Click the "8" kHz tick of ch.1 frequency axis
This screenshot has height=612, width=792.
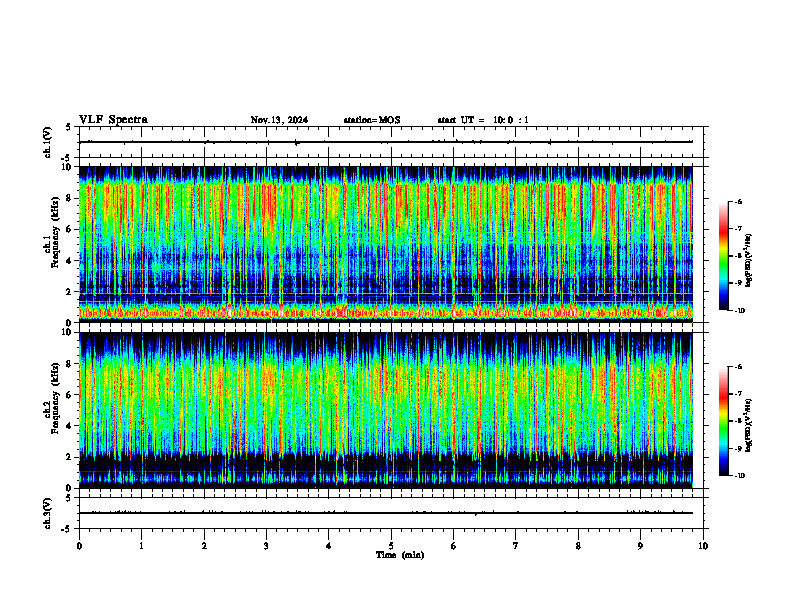click(x=71, y=198)
